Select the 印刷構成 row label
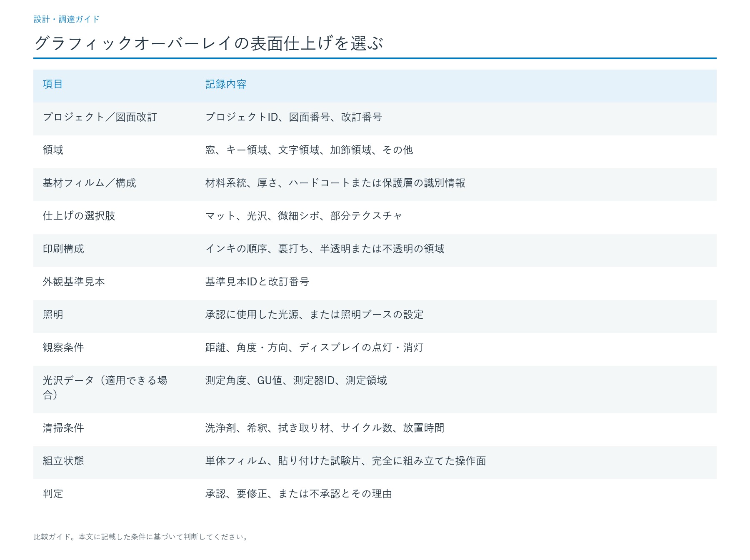The width and height of the screenshot is (750, 560). (x=63, y=249)
